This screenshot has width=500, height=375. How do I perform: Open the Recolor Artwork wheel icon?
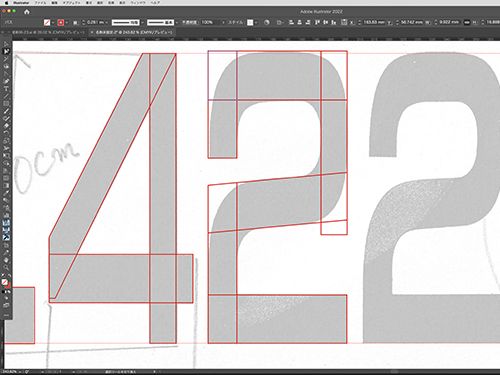point(267,22)
